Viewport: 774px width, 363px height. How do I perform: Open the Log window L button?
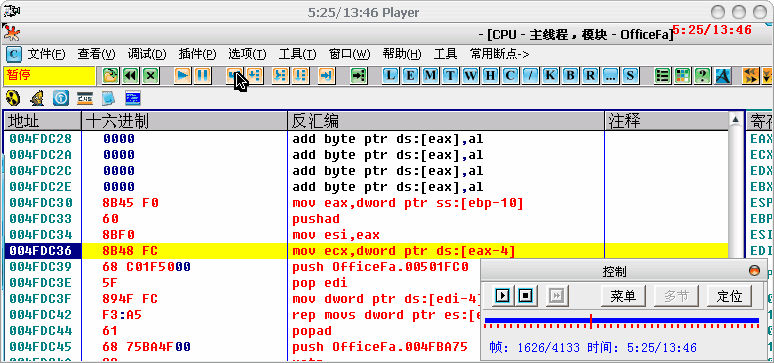tap(390, 76)
